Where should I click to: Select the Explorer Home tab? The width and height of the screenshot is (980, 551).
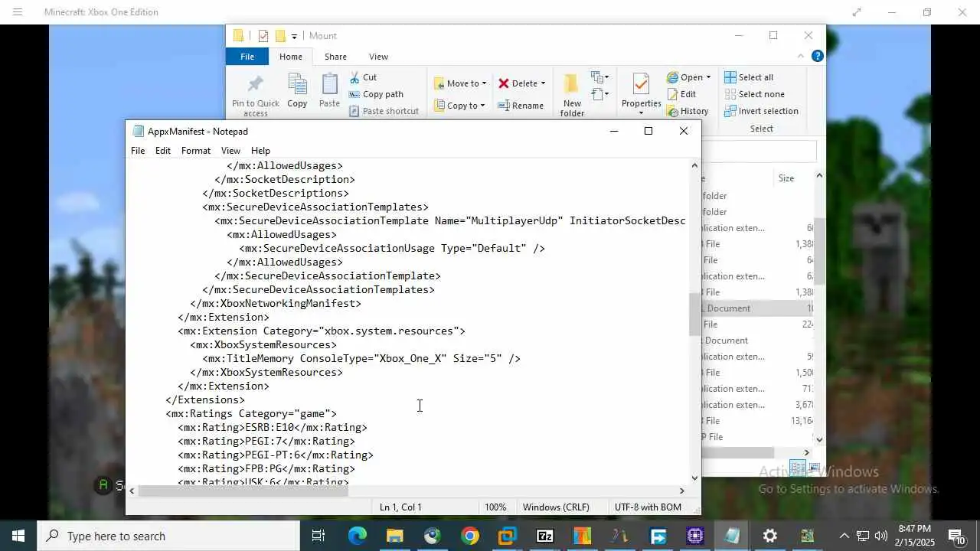[291, 57]
